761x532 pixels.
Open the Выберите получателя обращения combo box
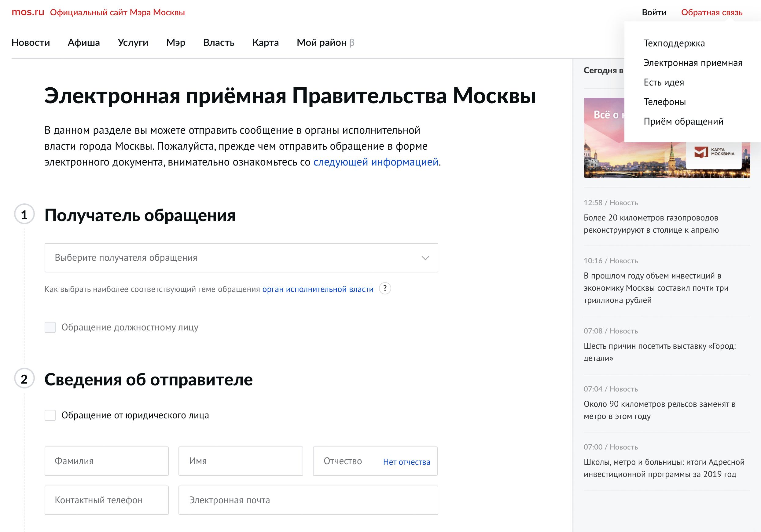click(232, 258)
